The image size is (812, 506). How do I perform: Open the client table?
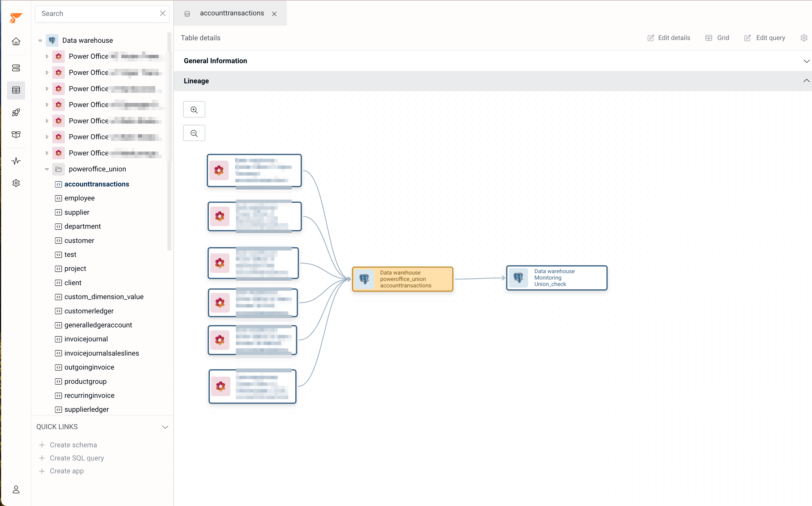tap(73, 283)
